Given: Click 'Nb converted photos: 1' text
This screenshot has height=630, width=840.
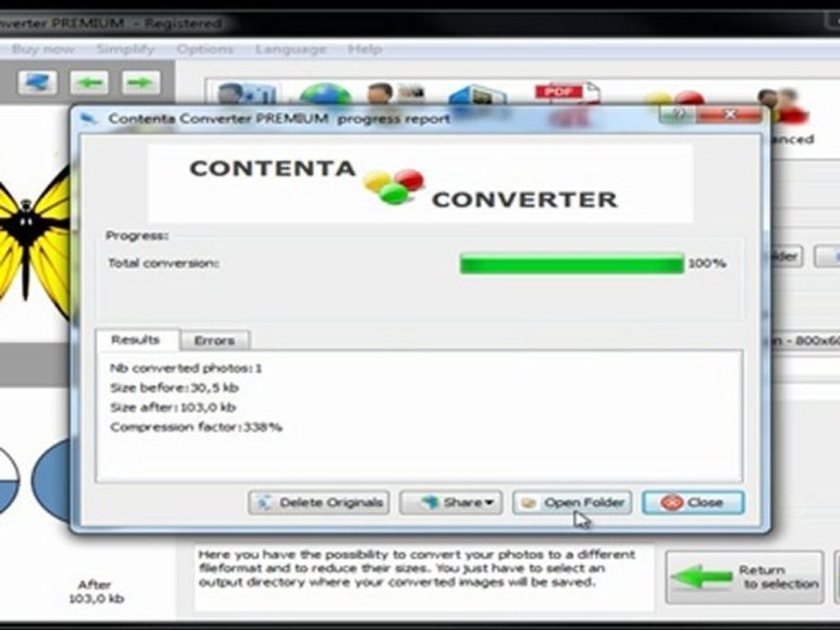Looking at the screenshot, I should tap(185, 368).
